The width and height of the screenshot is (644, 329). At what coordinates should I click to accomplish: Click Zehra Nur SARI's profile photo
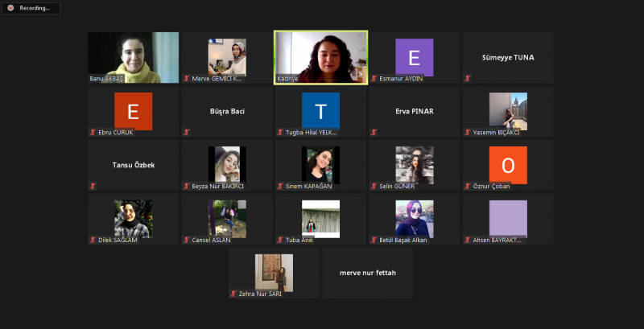click(x=274, y=272)
